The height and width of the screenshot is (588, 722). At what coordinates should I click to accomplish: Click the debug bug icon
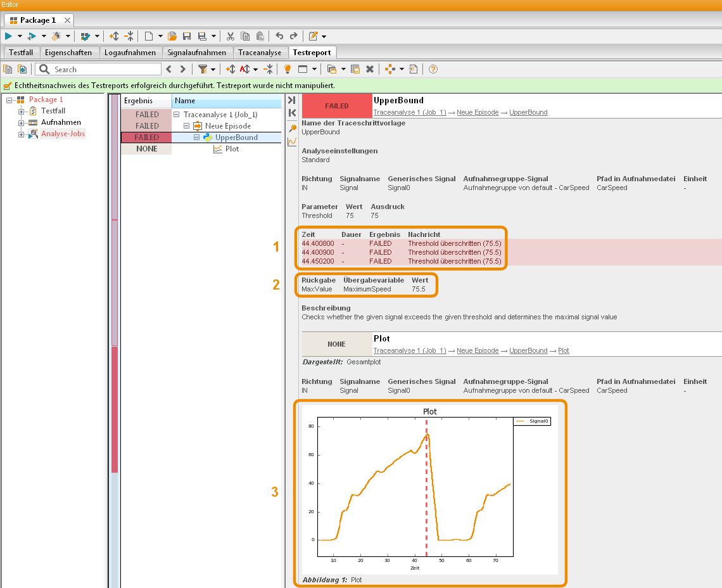56,36
